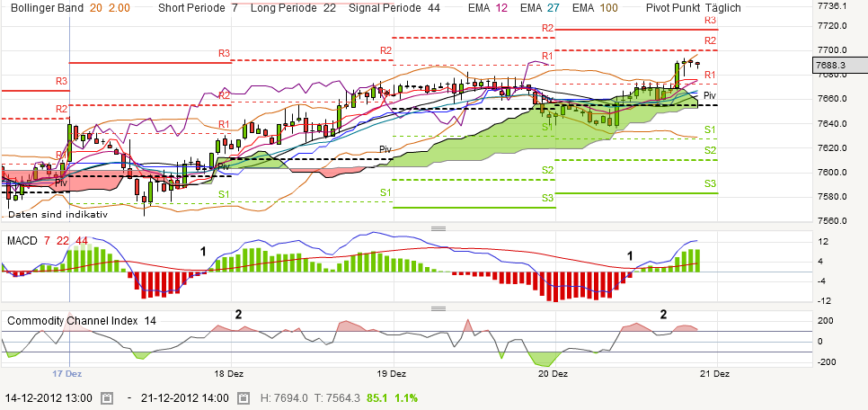Click the 'Daten sind indikativ' notice
This screenshot has width=868, height=410.
58,214
